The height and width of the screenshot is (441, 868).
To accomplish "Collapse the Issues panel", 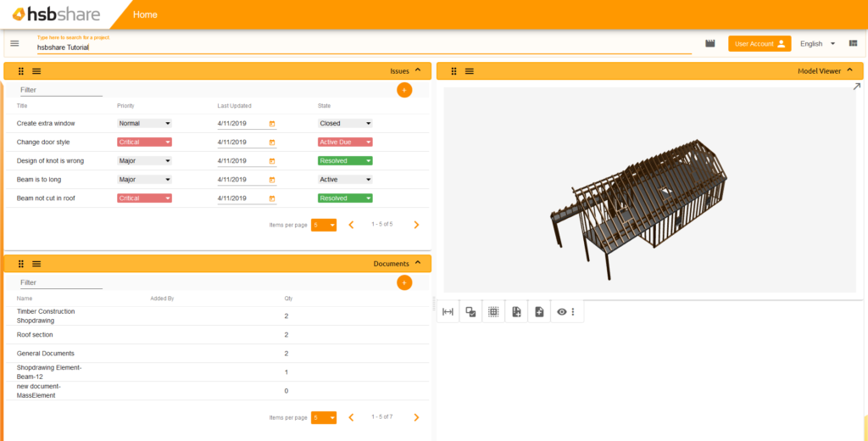I will [x=418, y=70].
